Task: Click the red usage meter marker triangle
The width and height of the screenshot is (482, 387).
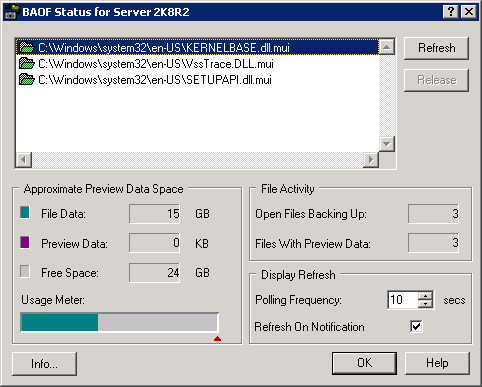Action: tap(217, 339)
